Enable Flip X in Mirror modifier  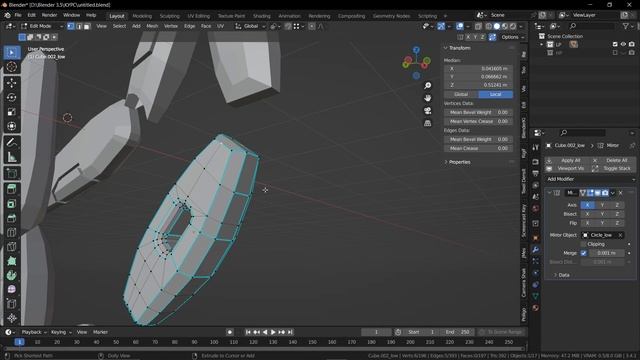click(587, 223)
